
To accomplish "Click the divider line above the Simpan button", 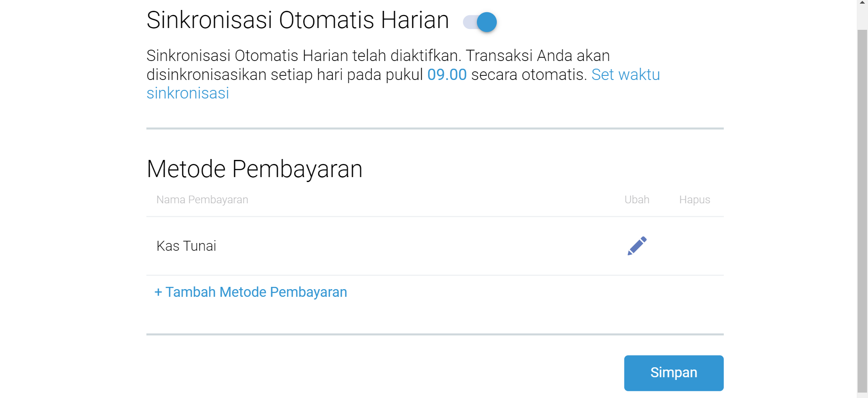I will (435, 334).
